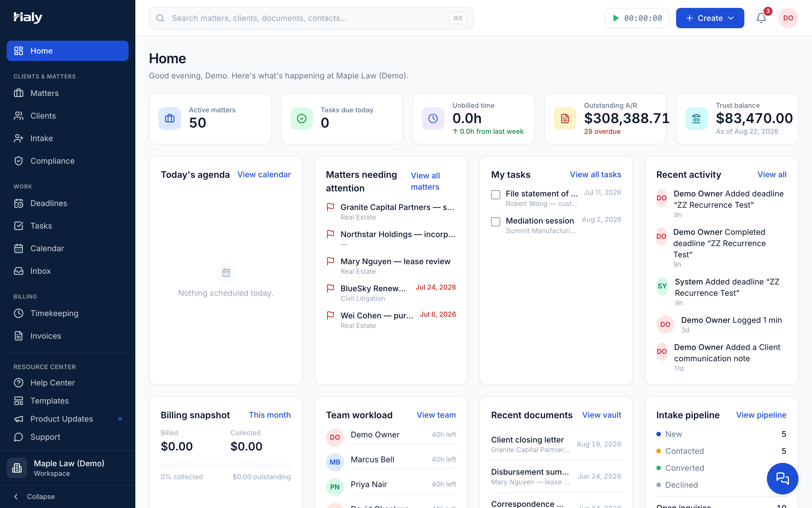Open Templates from the sidebar

click(67, 401)
